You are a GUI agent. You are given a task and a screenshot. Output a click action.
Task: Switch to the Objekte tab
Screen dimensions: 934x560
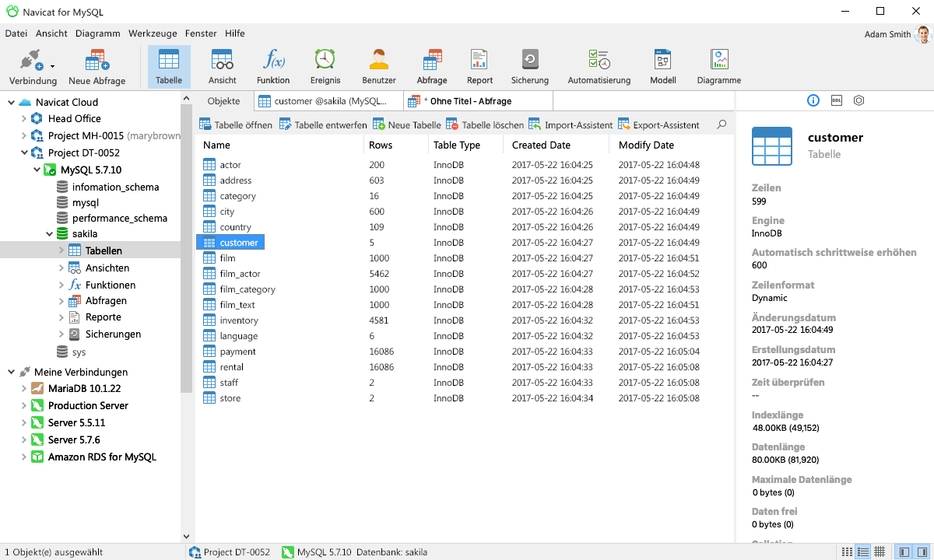tap(223, 101)
